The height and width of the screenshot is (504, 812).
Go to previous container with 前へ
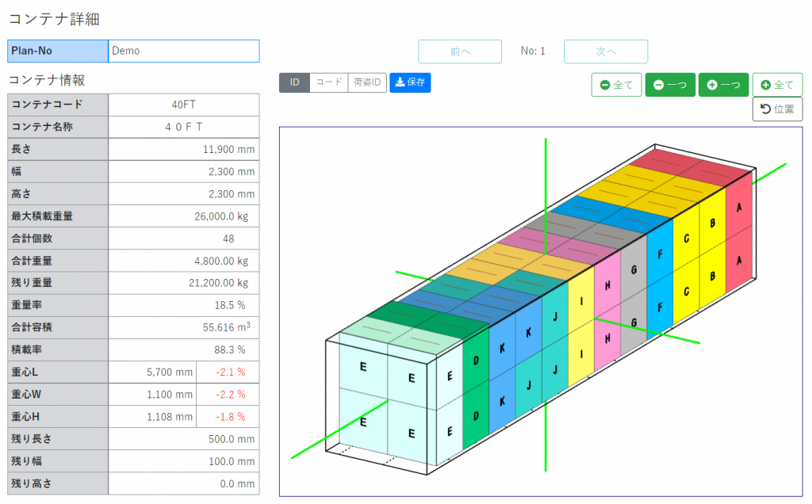pos(460,52)
